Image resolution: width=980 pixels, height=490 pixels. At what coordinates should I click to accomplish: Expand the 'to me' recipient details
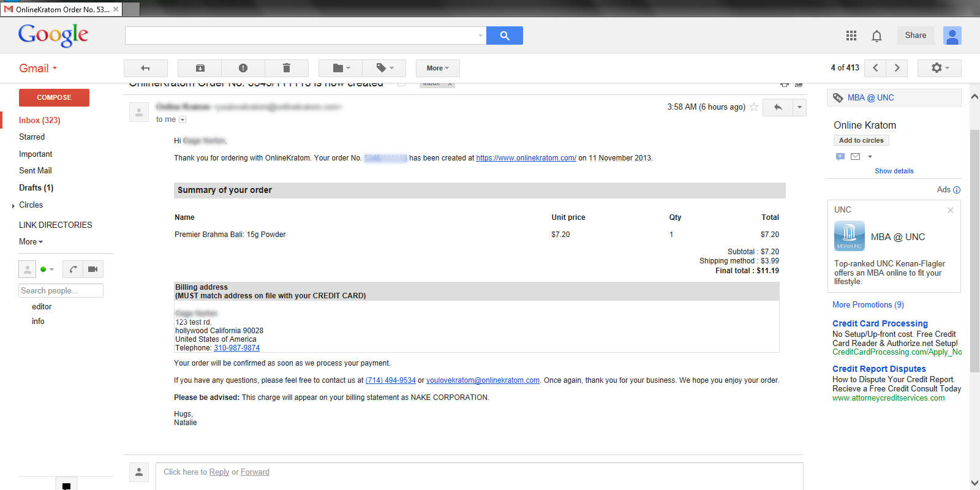(x=183, y=119)
